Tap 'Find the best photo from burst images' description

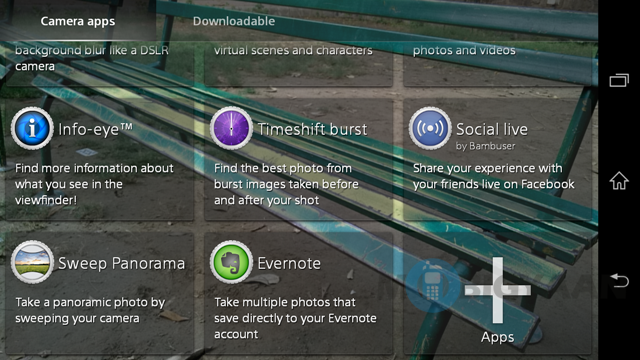pyautogui.click(x=286, y=184)
